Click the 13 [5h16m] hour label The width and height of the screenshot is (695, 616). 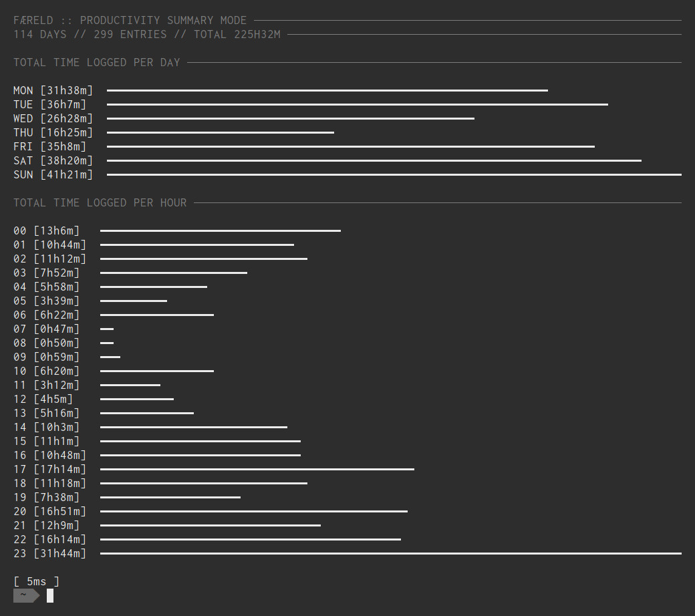pyautogui.click(x=47, y=414)
